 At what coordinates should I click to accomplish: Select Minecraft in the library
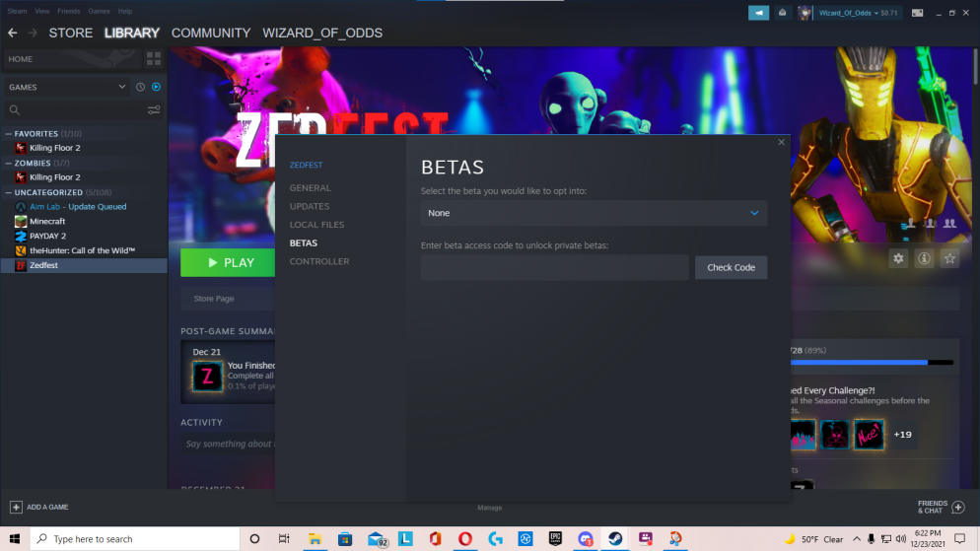pyautogui.click(x=84, y=221)
